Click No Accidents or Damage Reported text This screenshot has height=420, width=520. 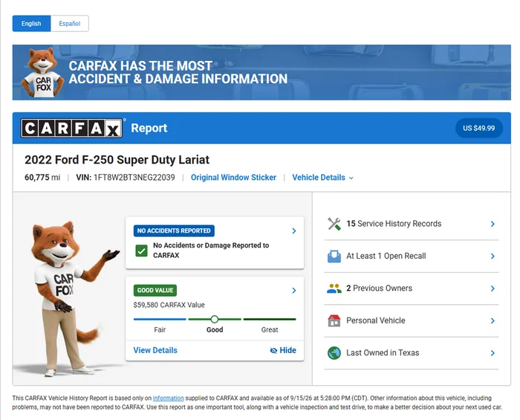tap(211, 251)
